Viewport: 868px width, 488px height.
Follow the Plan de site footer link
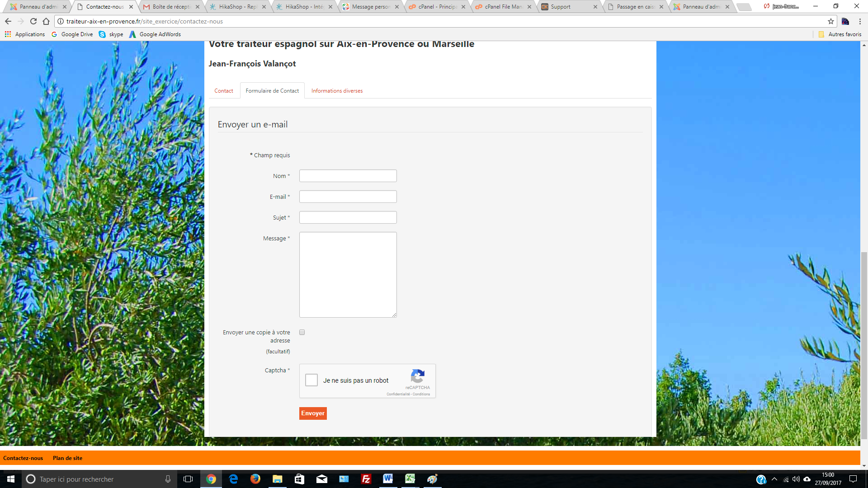[67, 458]
